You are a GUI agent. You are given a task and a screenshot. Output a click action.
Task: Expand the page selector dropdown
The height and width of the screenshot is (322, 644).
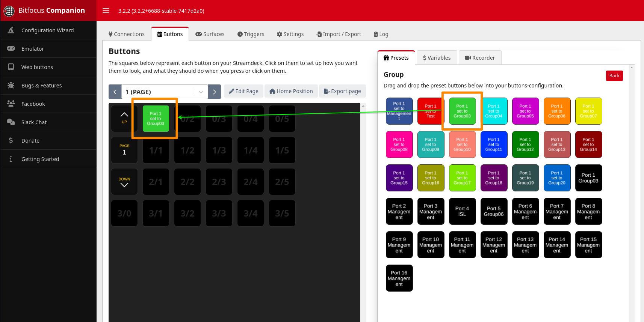(x=201, y=92)
